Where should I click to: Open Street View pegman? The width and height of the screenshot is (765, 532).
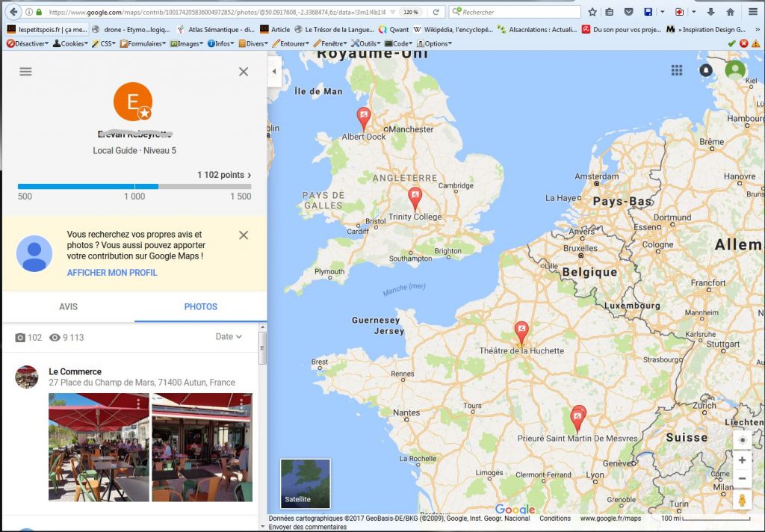point(742,499)
